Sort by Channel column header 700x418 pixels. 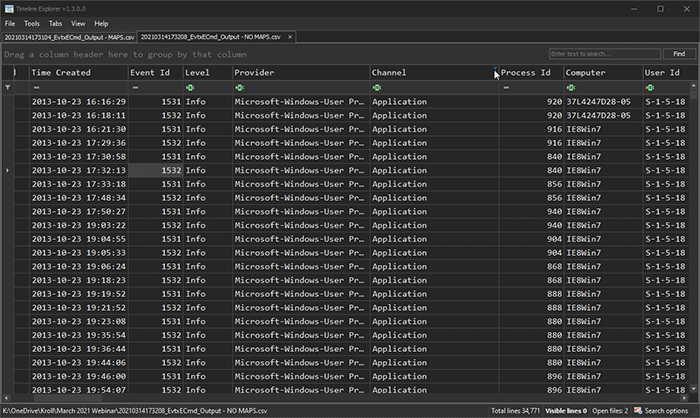(434, 73)
